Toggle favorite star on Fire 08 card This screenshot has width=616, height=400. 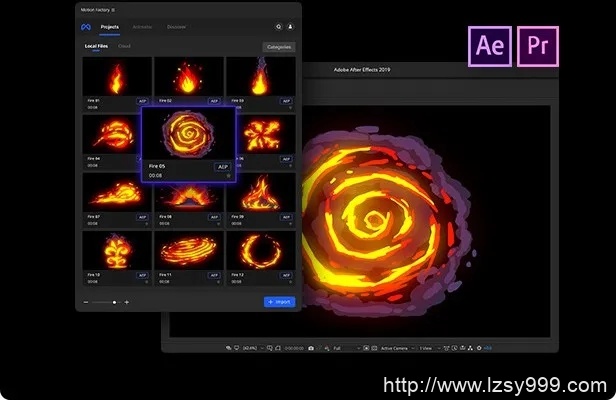coord(217,223)
